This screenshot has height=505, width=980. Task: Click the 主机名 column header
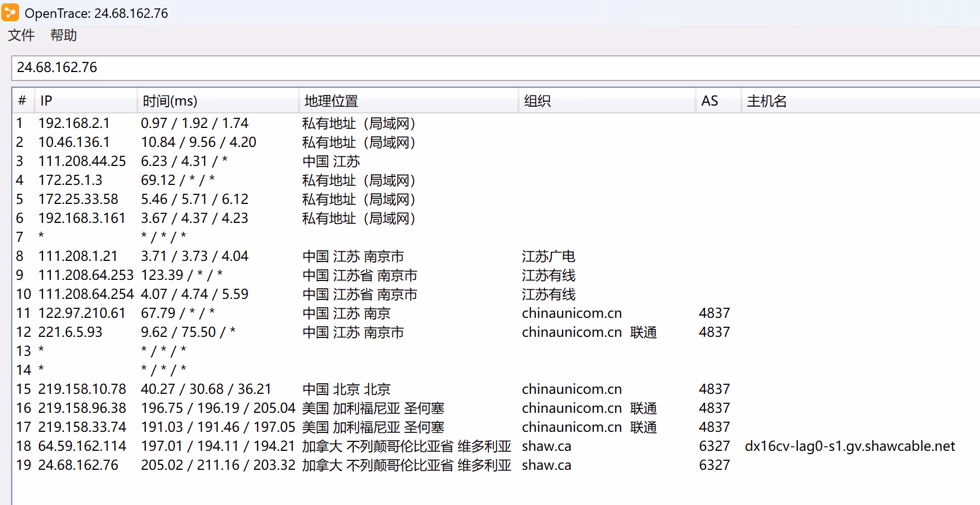[x=860, y=101]
